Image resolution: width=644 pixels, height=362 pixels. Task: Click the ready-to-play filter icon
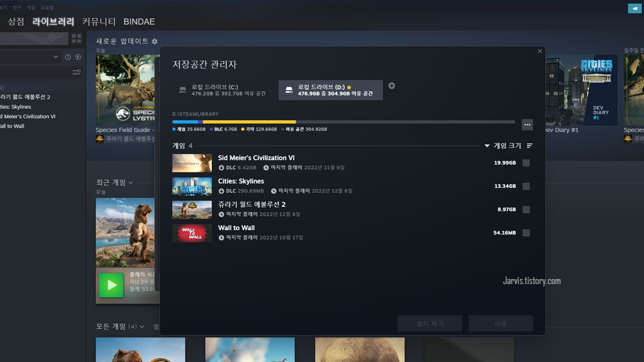pyautogui.click(x=78, y=57)
